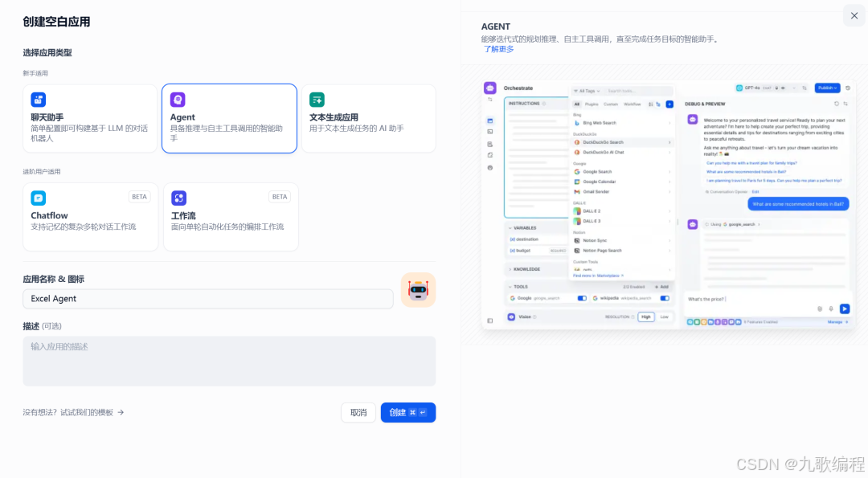Click the 面向单轮自动化任务的编排工作流 description text
The height and width of the screenshot is (478, 868).
227,227
